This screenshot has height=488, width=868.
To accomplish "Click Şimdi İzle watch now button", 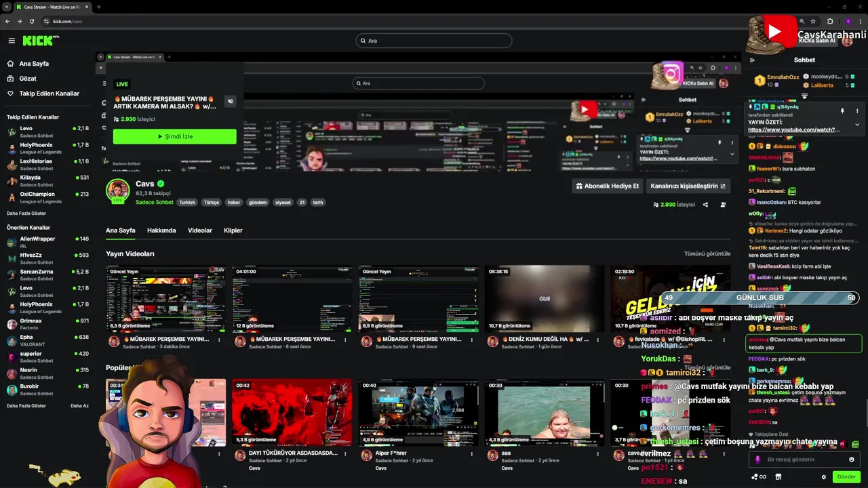I will 175,136.
